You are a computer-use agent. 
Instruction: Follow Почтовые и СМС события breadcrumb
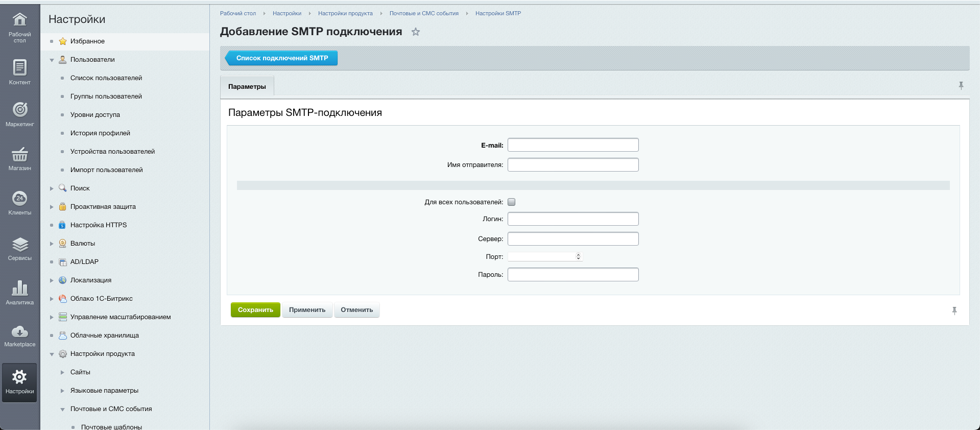[424, 13]
